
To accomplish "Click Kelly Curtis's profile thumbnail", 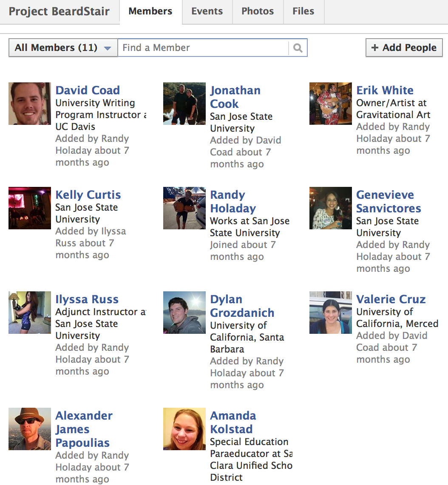I will (x=30, y=208).
